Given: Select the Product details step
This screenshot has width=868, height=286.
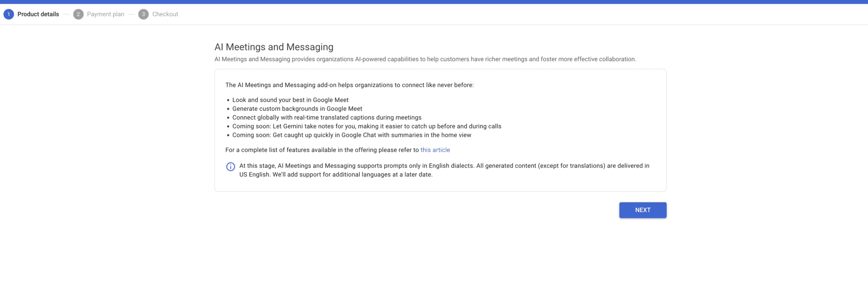Looking at the screenshot, I should (x=31, y=14).
